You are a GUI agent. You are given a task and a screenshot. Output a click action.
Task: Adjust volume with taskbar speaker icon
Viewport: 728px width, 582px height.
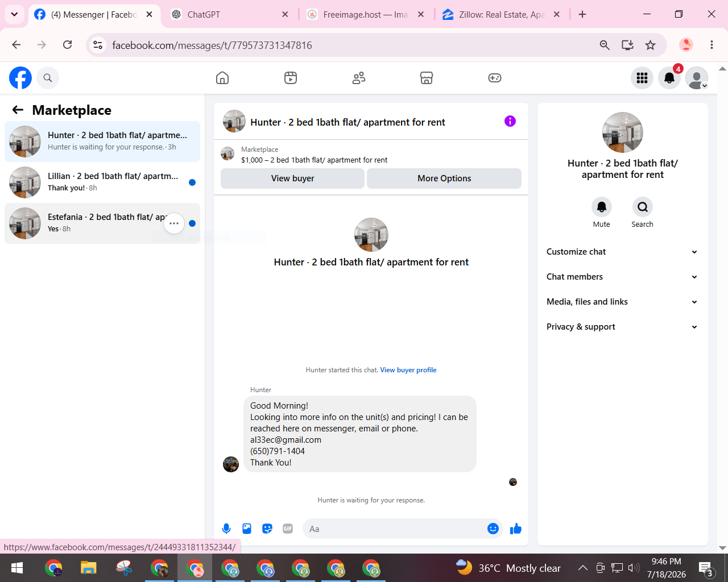tap(634, 568)
